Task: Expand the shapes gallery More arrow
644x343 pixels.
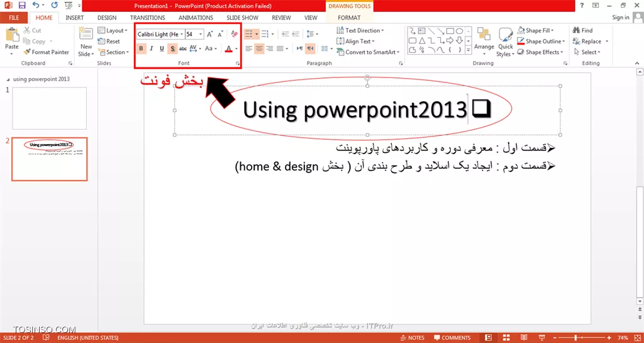Action: click(x=469, y=50)
